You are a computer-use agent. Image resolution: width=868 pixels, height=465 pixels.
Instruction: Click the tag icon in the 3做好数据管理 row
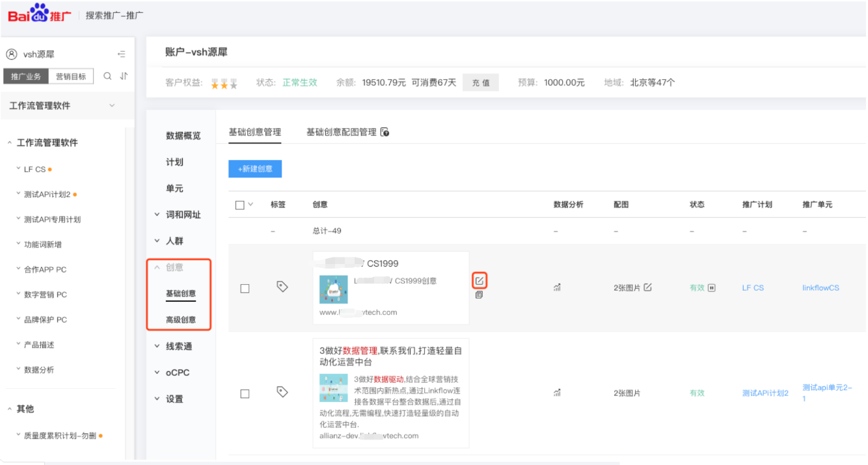click(x=282, y=392)
